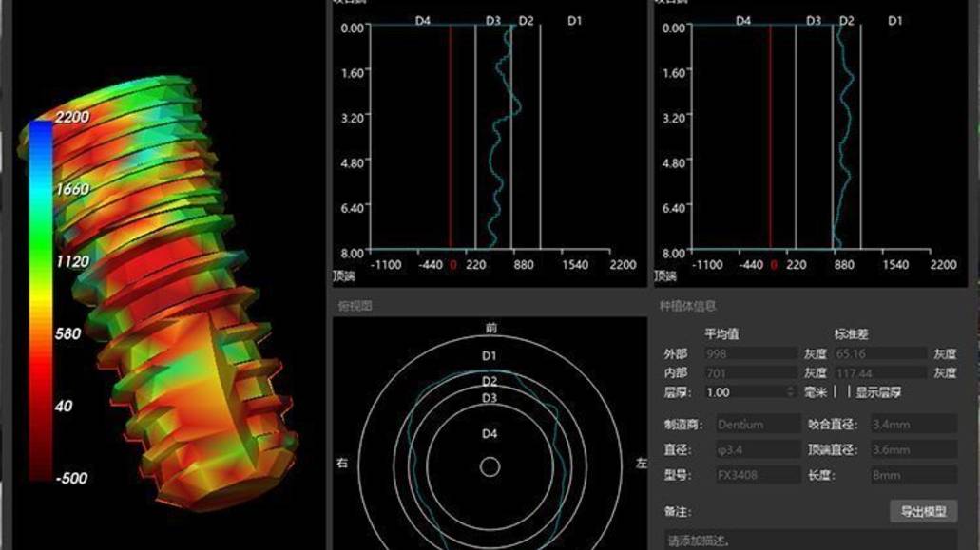Click the 毫米 unit label
This screenshot has height=550, width=980.
[815, 392]
